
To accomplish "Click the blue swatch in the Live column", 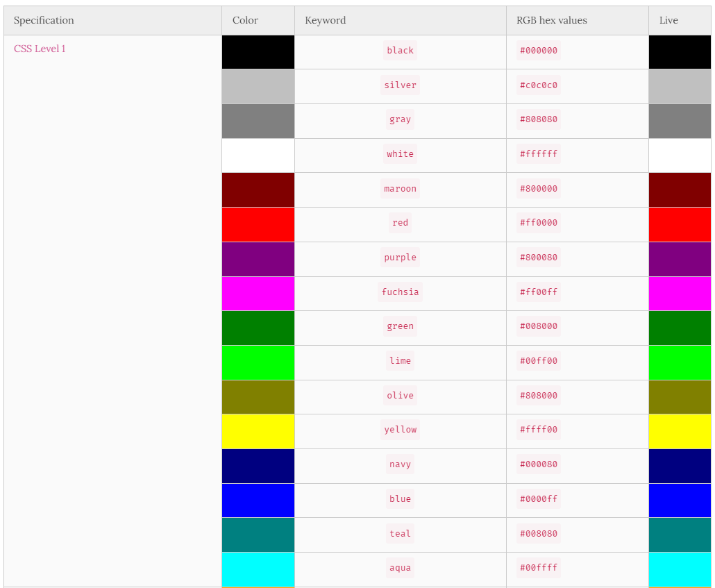I will (680, 501).
